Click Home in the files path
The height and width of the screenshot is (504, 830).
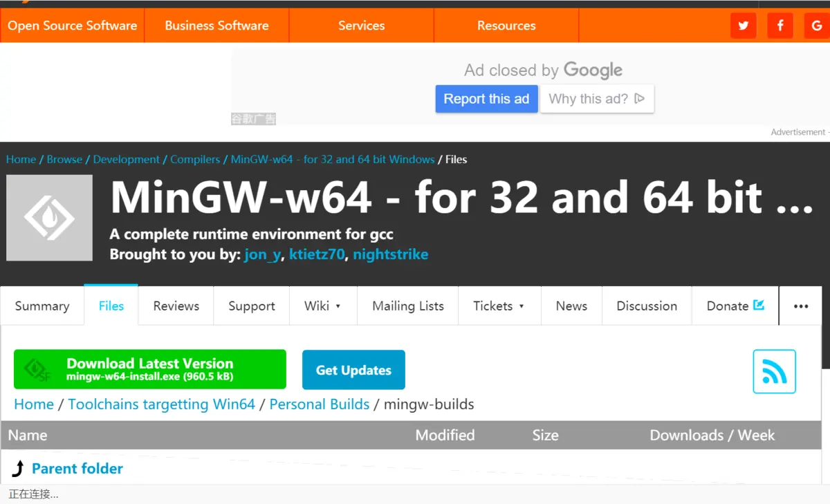tap(34, 404)
